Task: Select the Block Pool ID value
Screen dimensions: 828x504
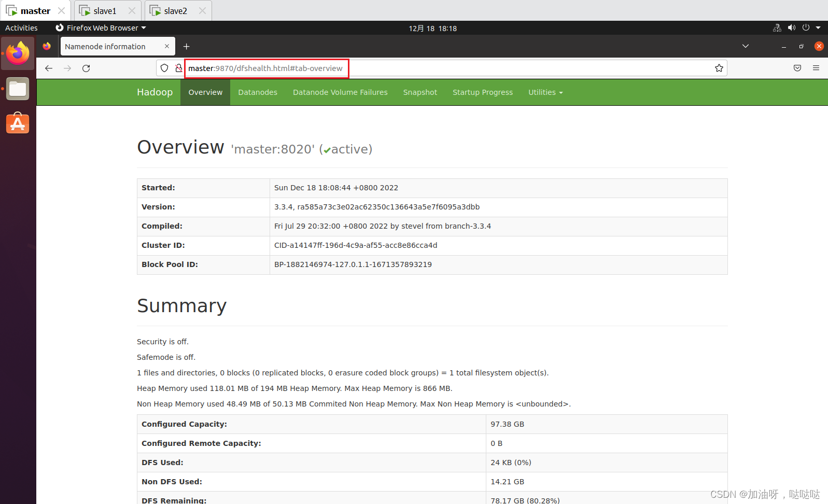Action: coord(353,264)
